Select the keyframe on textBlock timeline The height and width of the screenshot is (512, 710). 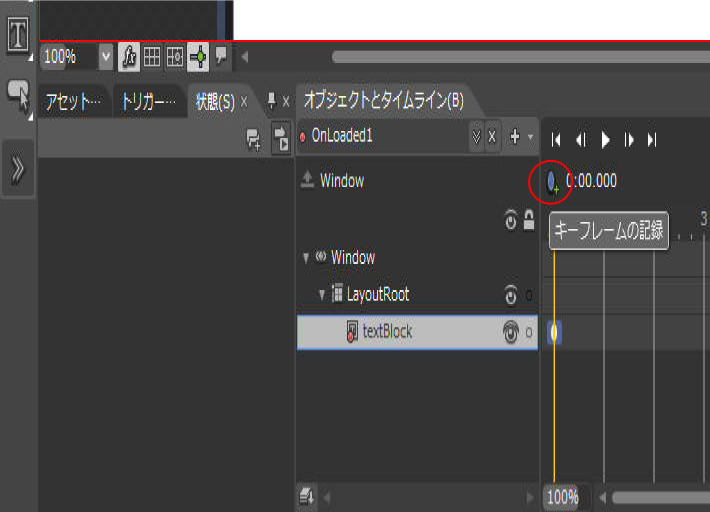(555, 332)
